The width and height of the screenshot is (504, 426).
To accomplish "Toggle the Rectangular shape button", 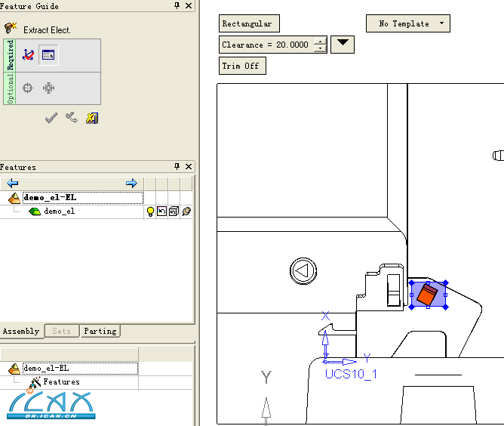I will pos(247,24).
